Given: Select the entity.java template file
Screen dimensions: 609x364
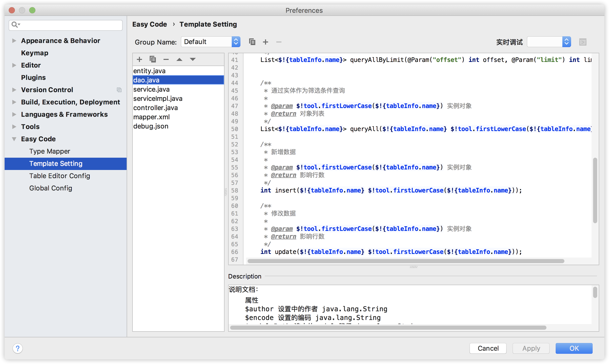Looking at the screenshot, I should [x=149, y=71].
